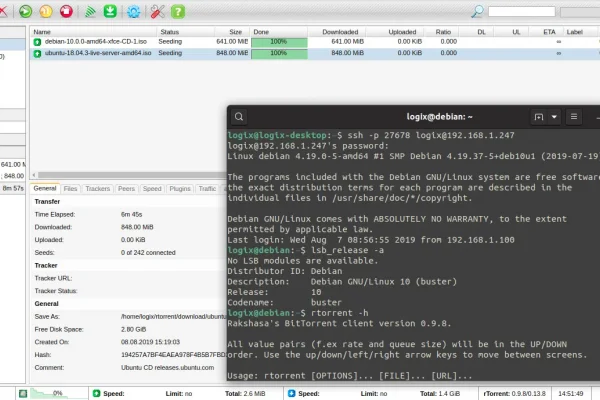Click the ubuntu torrent 100% progress bar
600x400 pixels.
pyautogui.click(x=279, y=54)
